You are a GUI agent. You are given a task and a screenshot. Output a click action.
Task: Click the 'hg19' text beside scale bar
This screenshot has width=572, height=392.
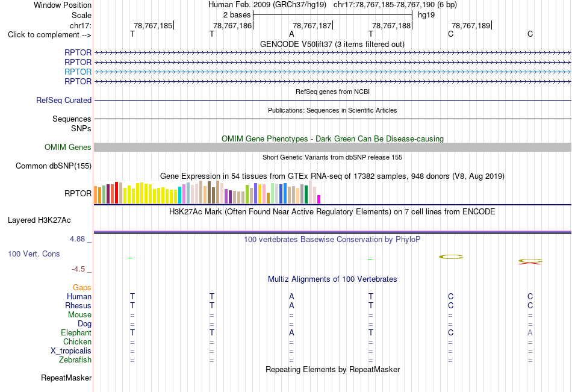(426, 15)
